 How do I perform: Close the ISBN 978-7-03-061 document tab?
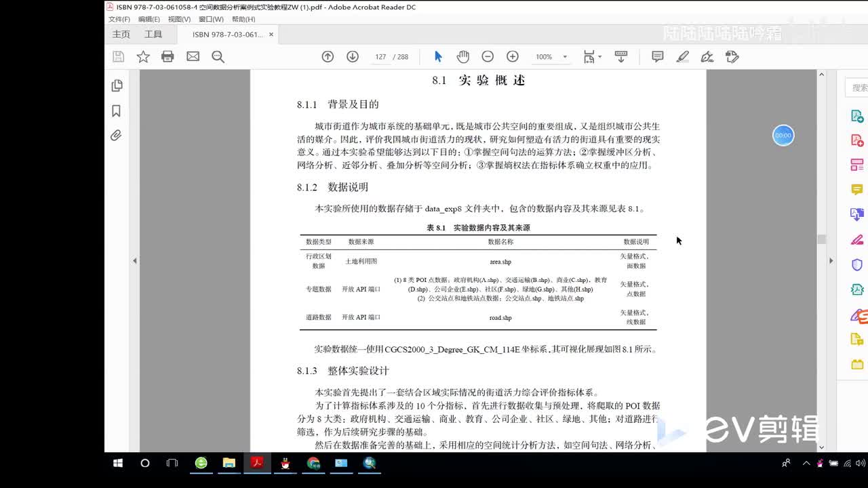[x=271, y=35]
